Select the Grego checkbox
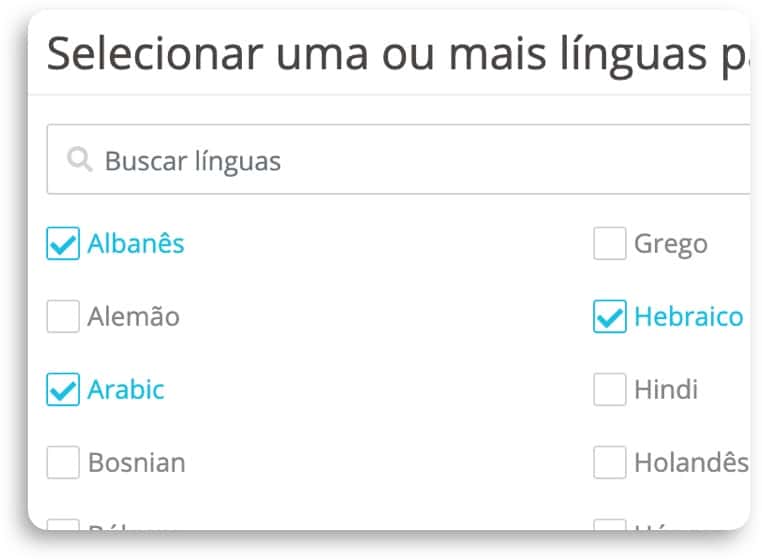762x560 pixels. [610, 243]
